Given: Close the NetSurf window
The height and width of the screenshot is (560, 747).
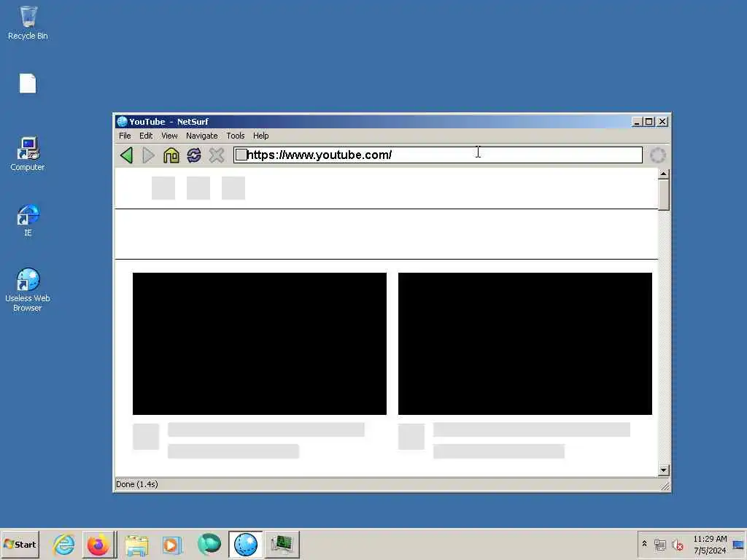Looking at the screenshot, I should [x=662, y=122].
